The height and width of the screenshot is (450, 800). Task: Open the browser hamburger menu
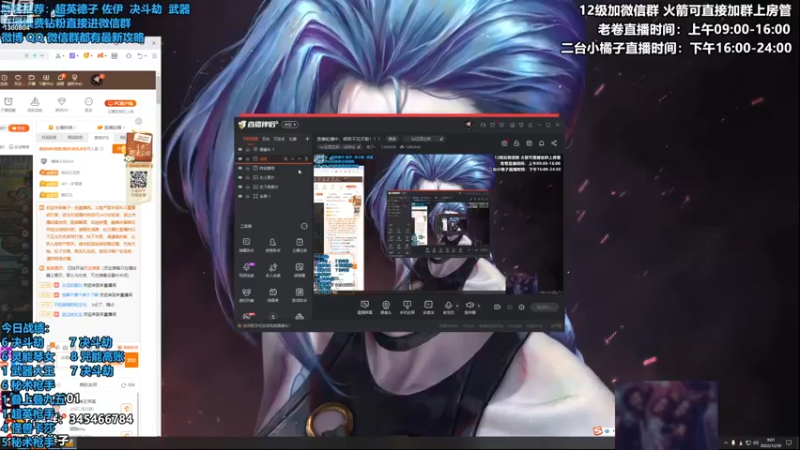coord(154,56)
